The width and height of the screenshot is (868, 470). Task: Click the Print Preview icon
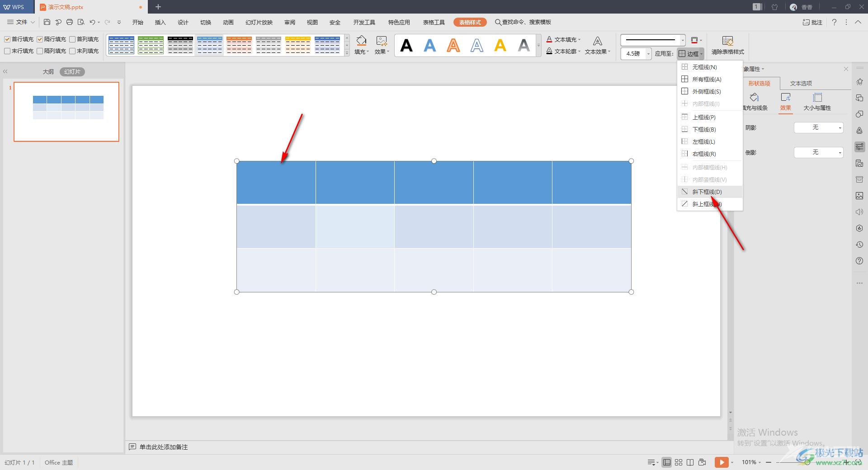pos(81,22)
